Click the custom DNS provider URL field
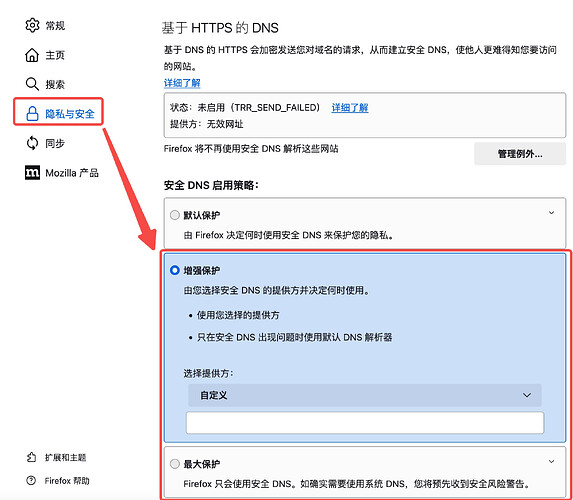 (x=365, y=423)
